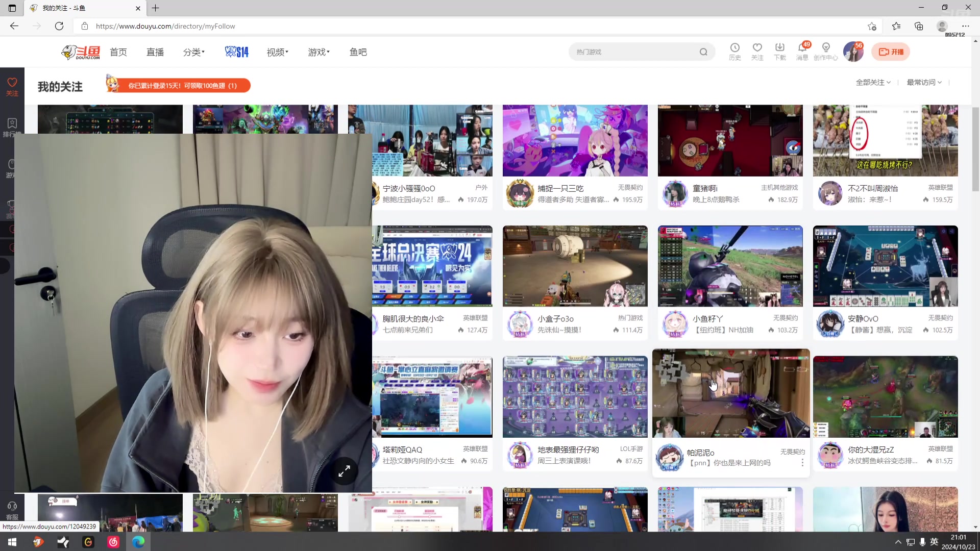
Task: Open browser profile avatar icon
Action: click(942, 26)
